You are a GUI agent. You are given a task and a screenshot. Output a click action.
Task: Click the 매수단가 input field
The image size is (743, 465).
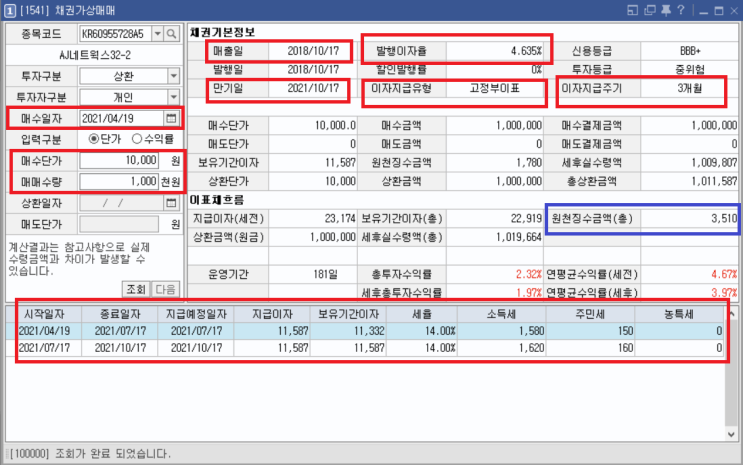[x=119, y=160]
